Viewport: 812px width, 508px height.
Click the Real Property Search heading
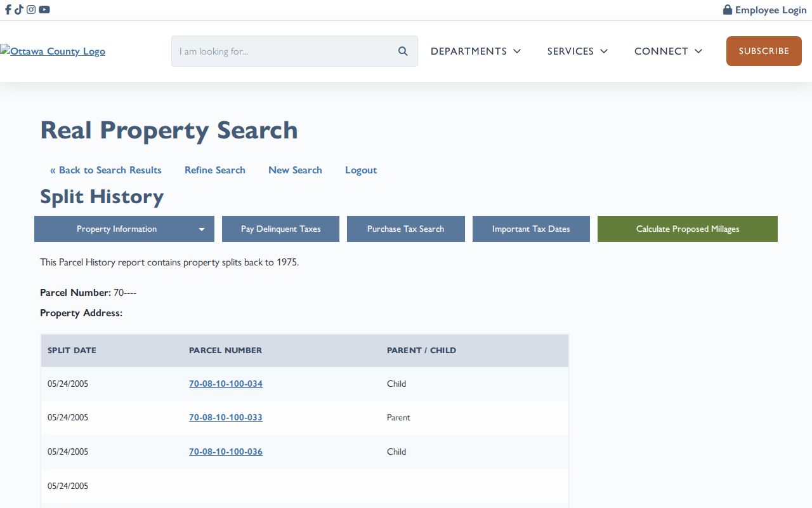169,130
